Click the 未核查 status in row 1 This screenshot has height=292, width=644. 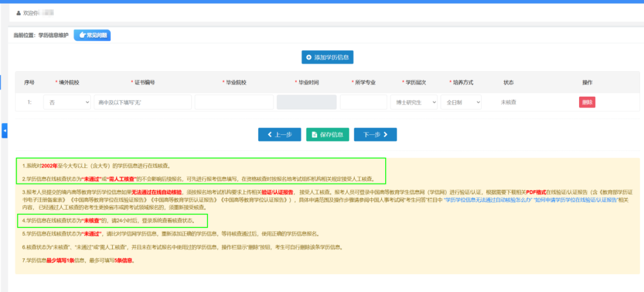pos(508,102)
